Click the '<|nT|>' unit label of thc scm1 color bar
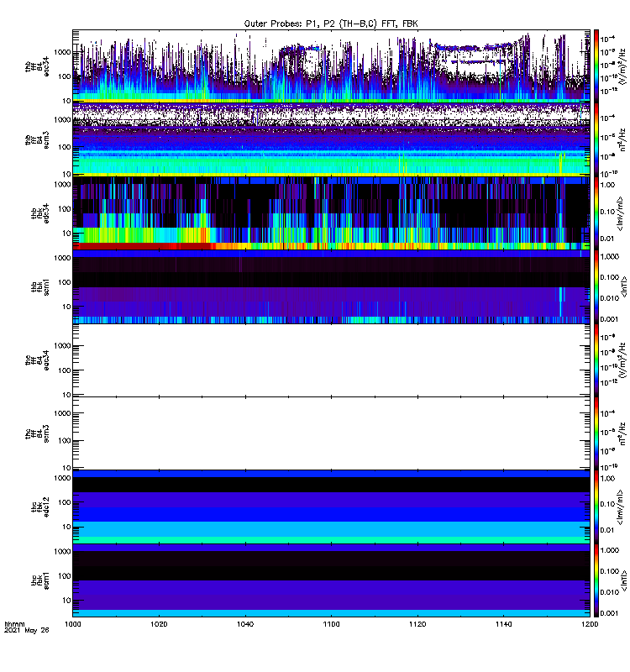 623,580
